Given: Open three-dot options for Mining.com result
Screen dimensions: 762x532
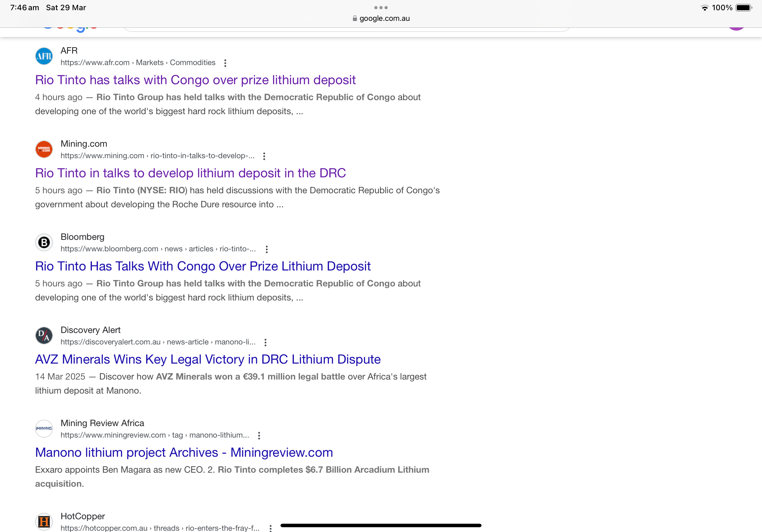Looking at the screenshot, I should click(x=264, y=156).
